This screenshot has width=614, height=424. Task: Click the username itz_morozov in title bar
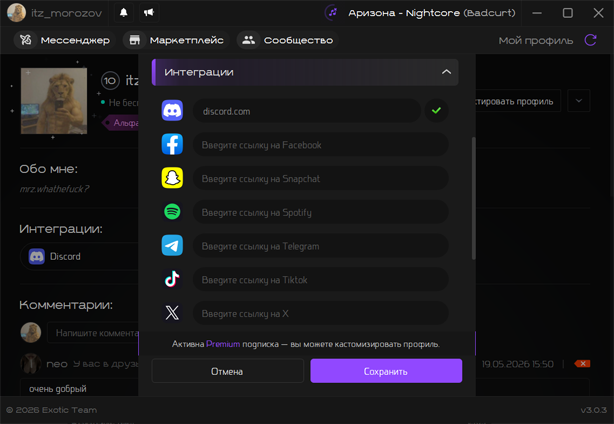[x=67, y=13]
